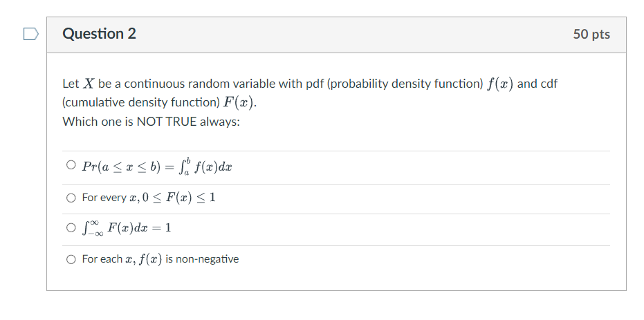
Task: Click the 'For each x, f(x) is non-negative' label
Action: [160, 259]
